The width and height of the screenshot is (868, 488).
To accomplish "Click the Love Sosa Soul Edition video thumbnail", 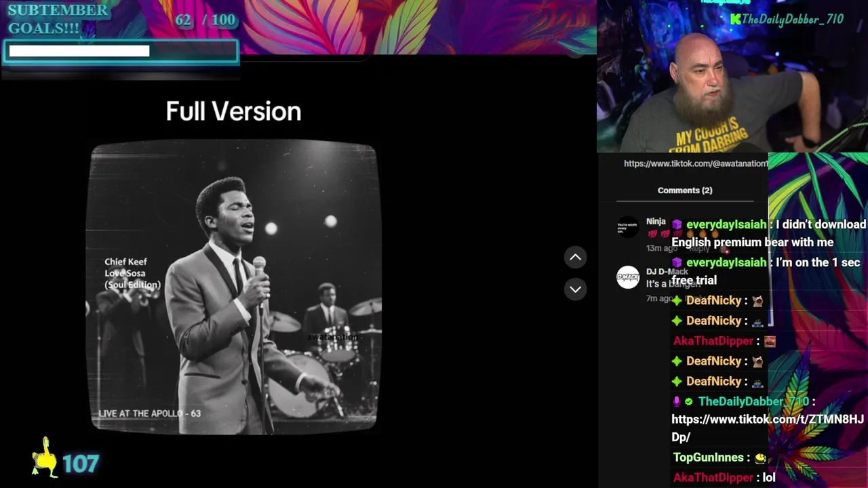I will pyautogui.click(x=234, y=286).
